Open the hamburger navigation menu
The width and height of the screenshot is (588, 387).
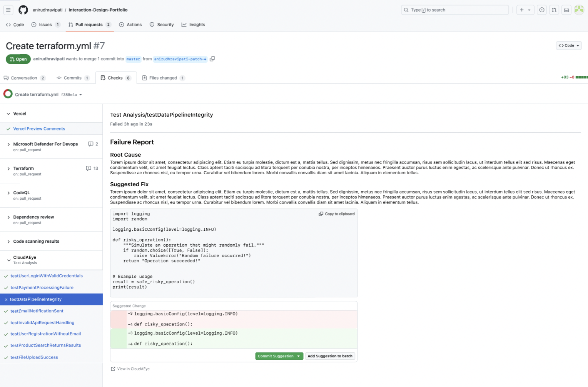(8, 10)
